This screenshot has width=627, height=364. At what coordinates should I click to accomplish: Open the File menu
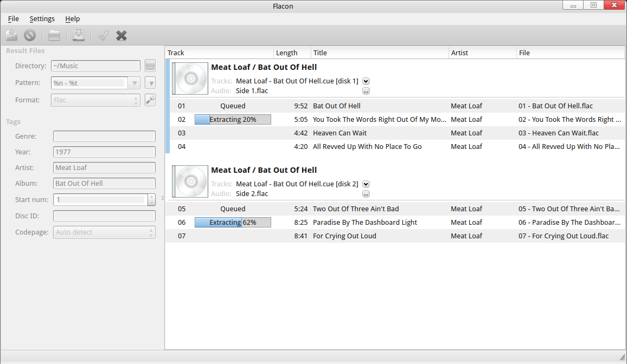[13, 19]
